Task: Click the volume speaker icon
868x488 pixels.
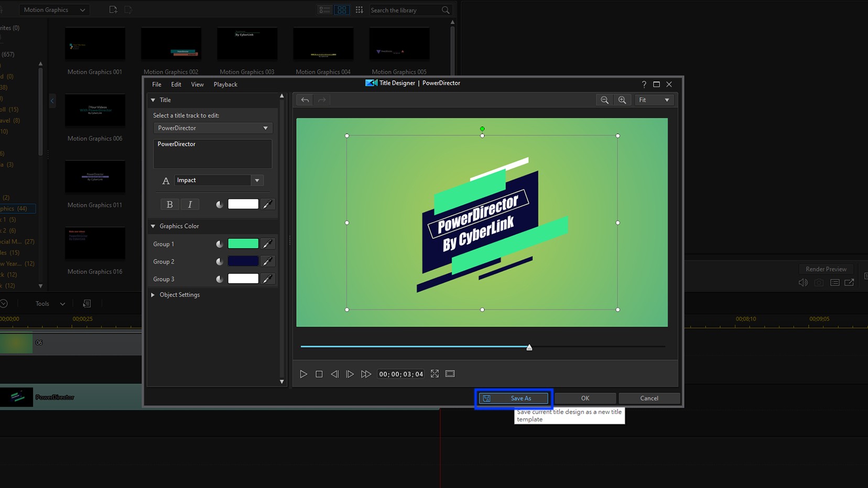Action: point(803,283)
